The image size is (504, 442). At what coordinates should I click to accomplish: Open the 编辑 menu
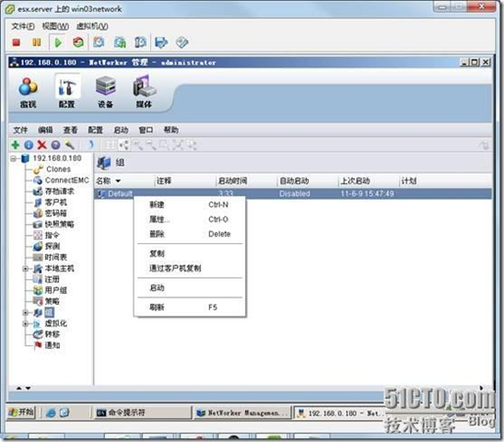tap(45, 130)
